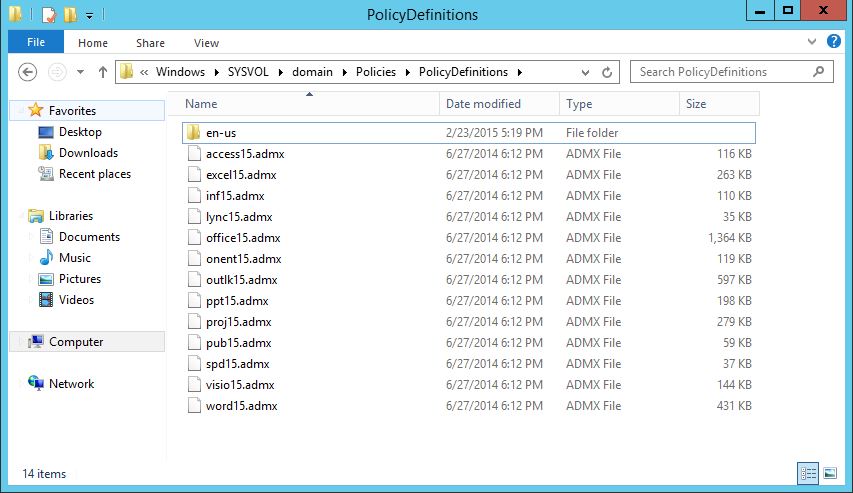Select Favorites in navigation pane

[x=72, y=110]
